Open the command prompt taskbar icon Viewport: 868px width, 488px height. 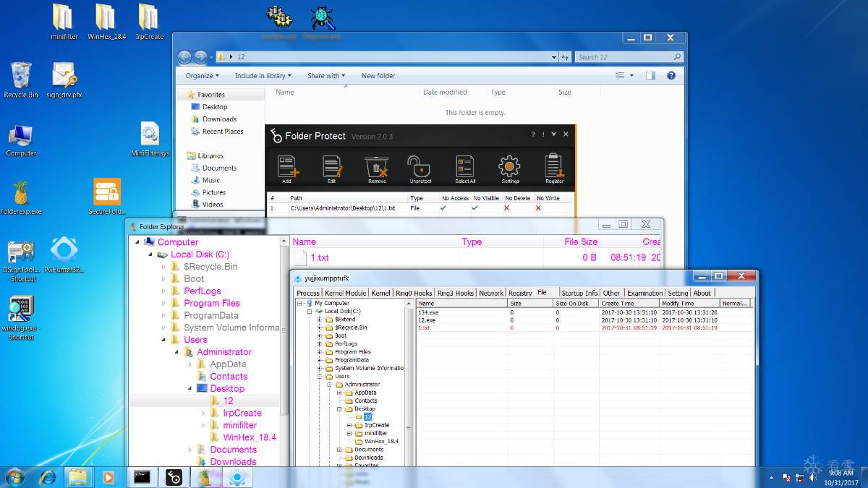click(142, 477)
